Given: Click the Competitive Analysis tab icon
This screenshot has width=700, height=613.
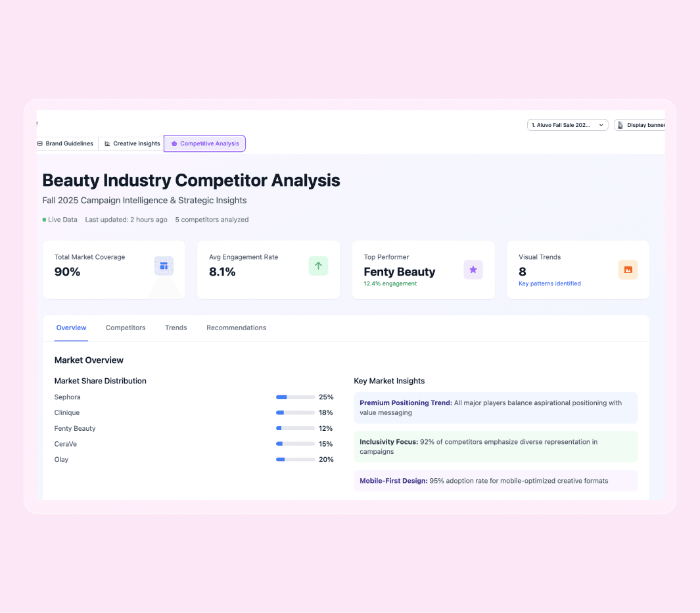Looking at the screenshot, I should coord(174,143).
